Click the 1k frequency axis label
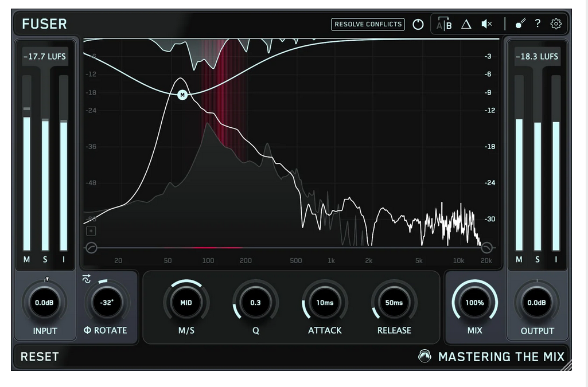 (x=331, y=260)
